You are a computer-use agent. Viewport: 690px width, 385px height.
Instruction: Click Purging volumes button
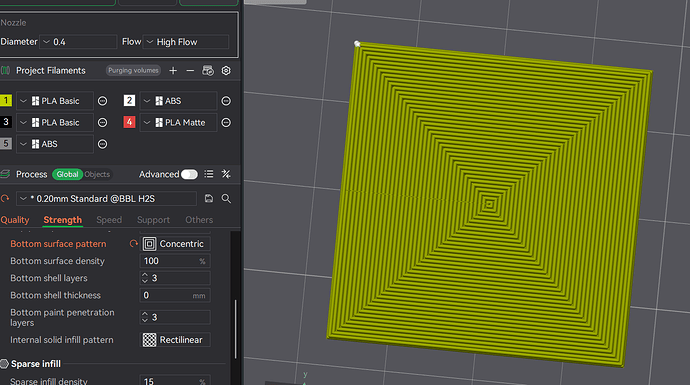tap(133, 70)
